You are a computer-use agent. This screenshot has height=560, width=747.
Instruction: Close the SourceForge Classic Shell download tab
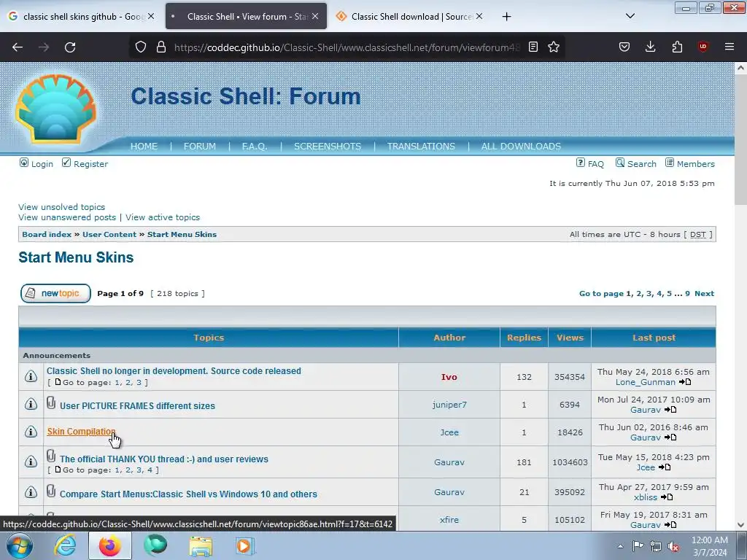(479, 16)
